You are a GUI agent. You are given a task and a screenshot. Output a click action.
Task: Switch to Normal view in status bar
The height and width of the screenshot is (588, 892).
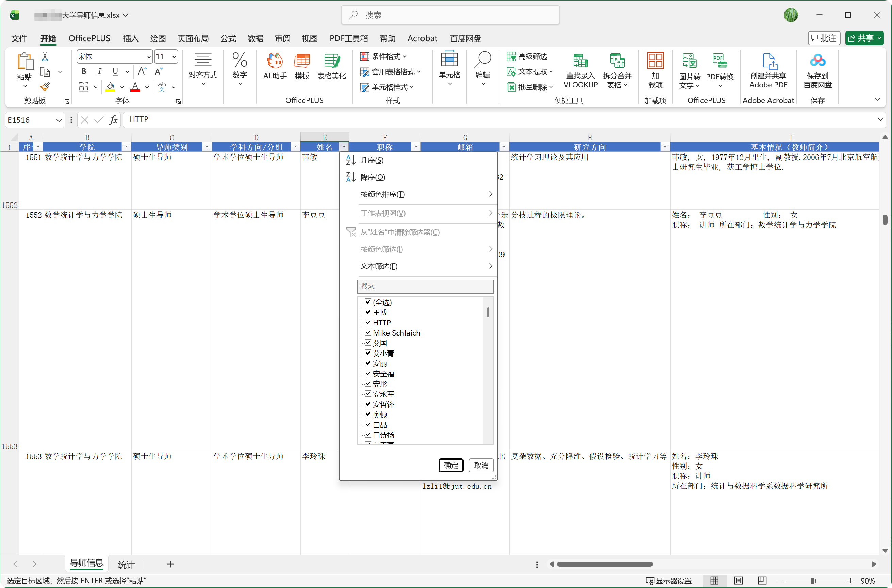pyautogui.click(x=714, y=581)
